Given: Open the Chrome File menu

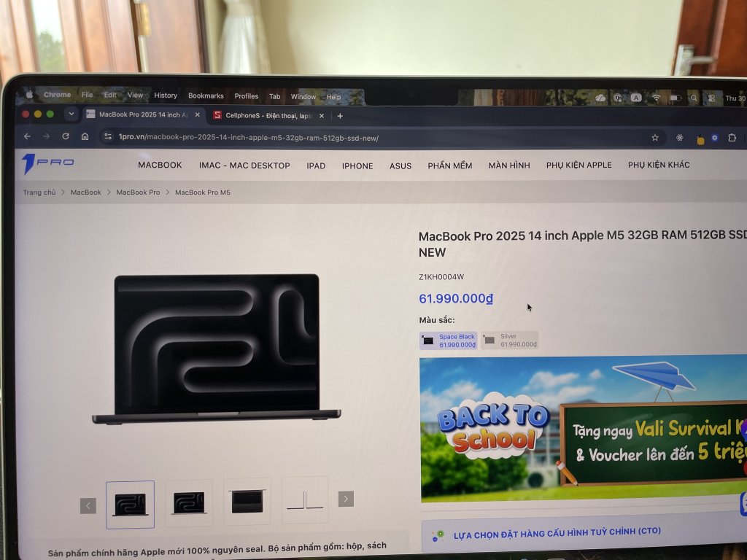Looking at the screenshot, I should pyautogui.click(x=88, y=95).
